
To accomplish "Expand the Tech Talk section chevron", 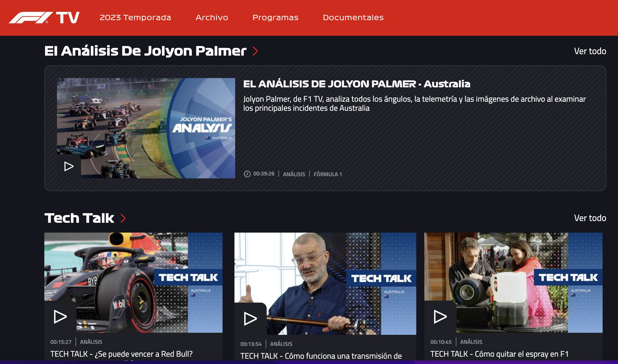I will click(123, 218).
